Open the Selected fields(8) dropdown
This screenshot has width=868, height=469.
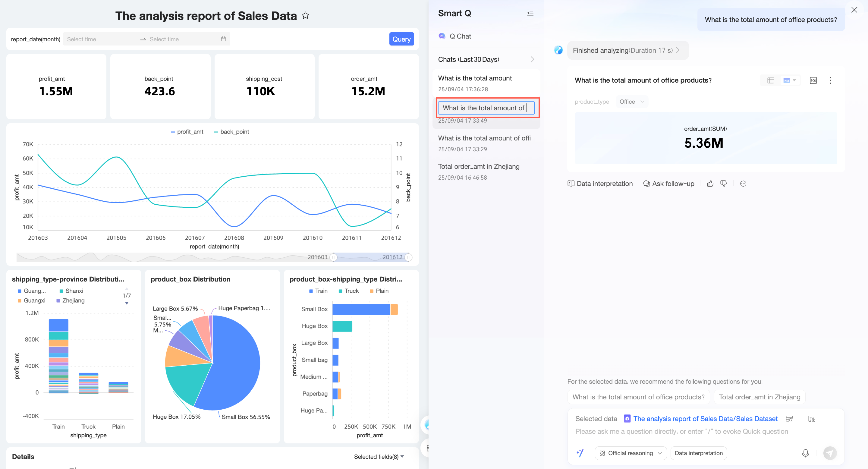[x=379, y=457]
